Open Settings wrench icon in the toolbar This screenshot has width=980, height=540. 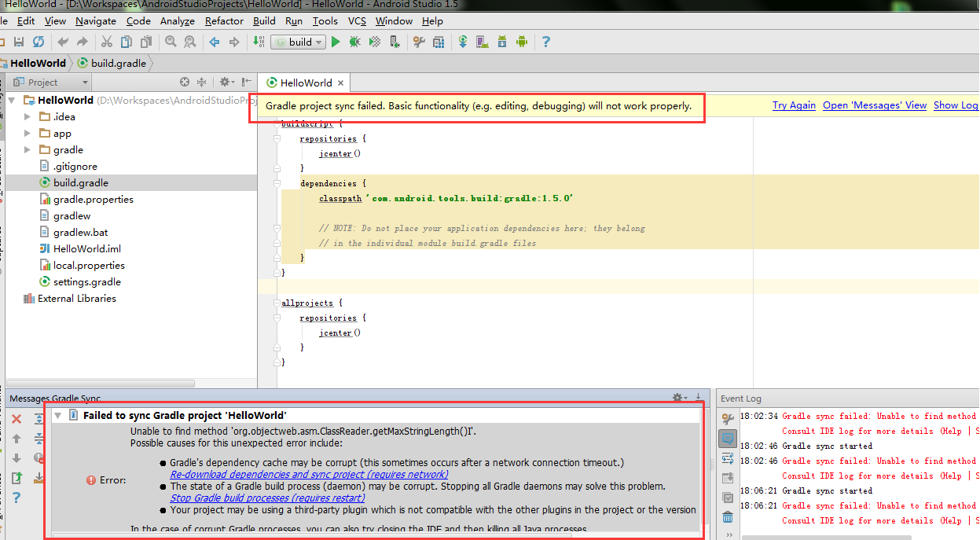coord(419,42)
